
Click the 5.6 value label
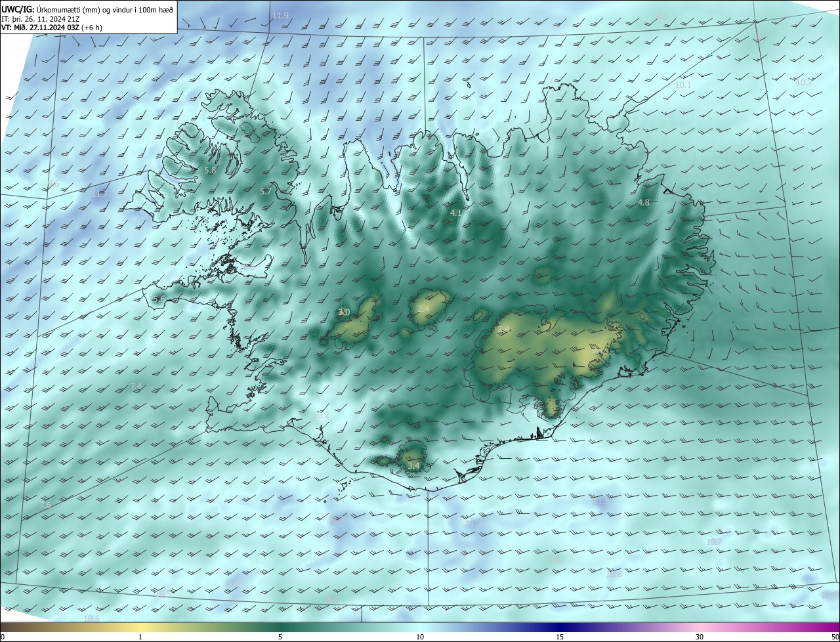(x=159, y=299)
